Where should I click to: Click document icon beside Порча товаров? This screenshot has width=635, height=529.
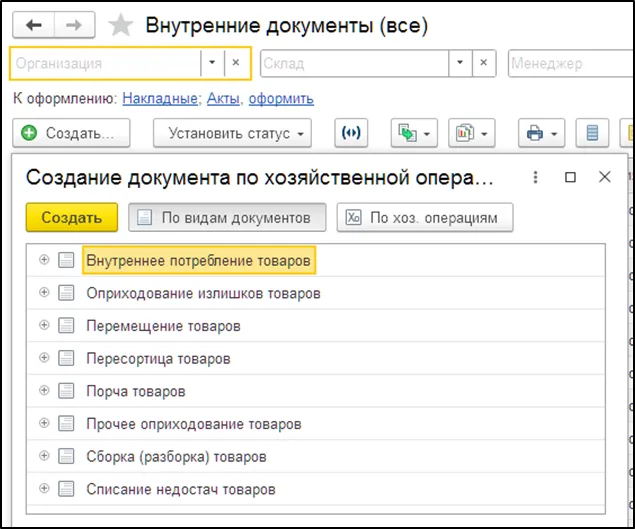point(66,391)
